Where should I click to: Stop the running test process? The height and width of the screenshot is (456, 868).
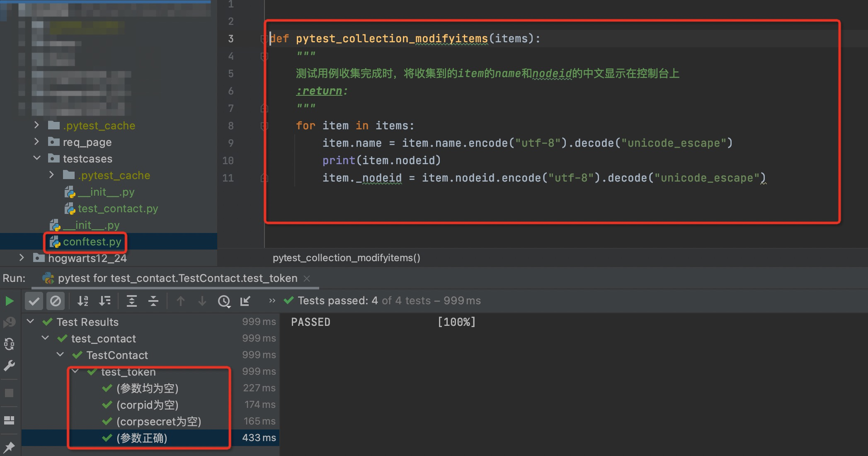9,393
